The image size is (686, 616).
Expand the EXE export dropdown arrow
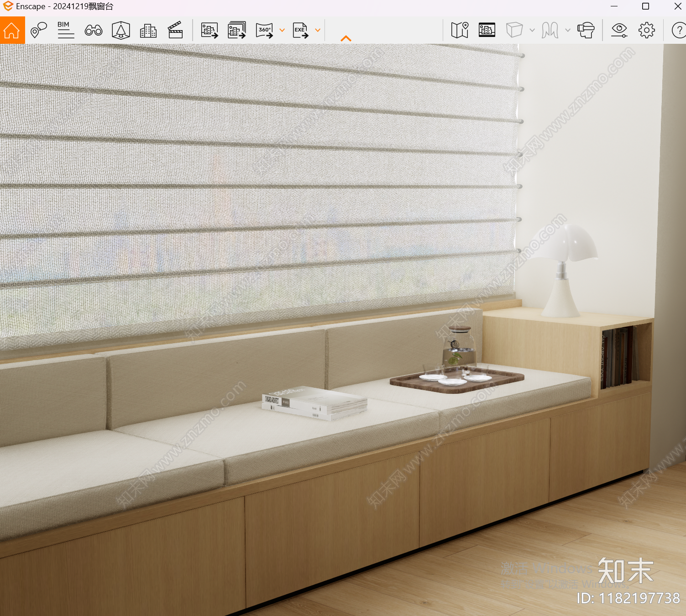[318, 30]
